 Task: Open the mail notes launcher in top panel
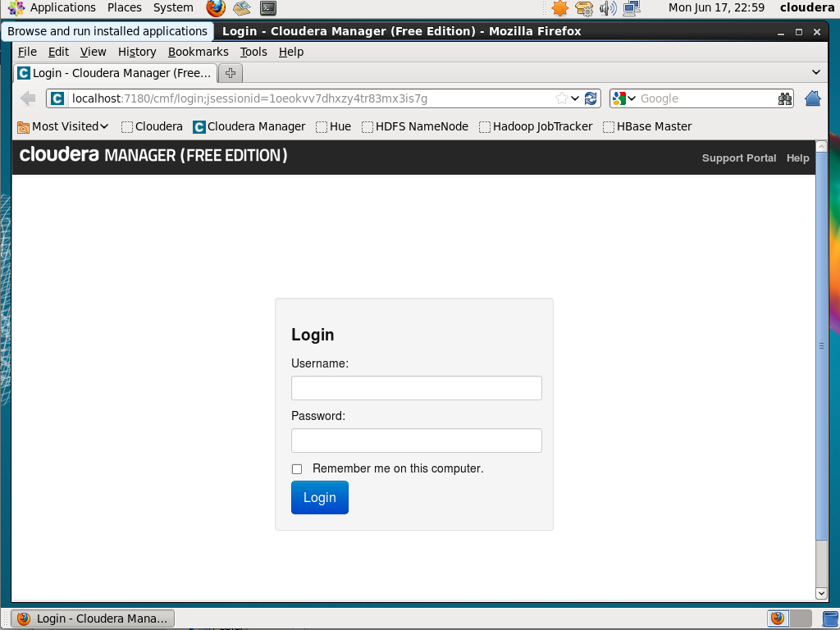tap(242, 7)
